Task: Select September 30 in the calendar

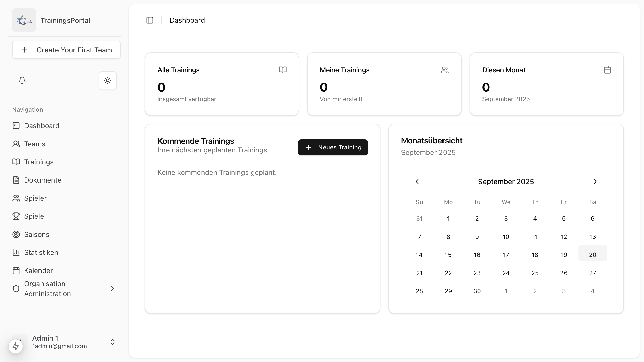Action: [477, 291]
